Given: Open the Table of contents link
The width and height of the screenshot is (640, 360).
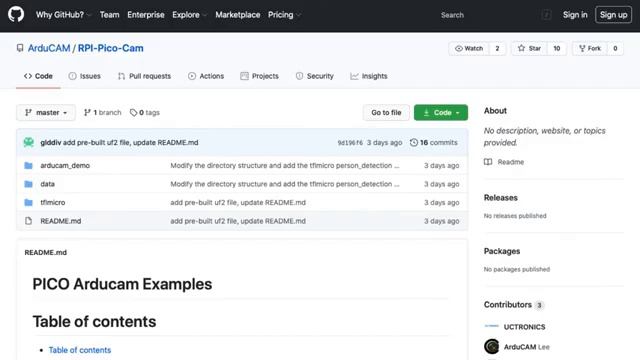Looking at the screenshot, I should (80, 350).
